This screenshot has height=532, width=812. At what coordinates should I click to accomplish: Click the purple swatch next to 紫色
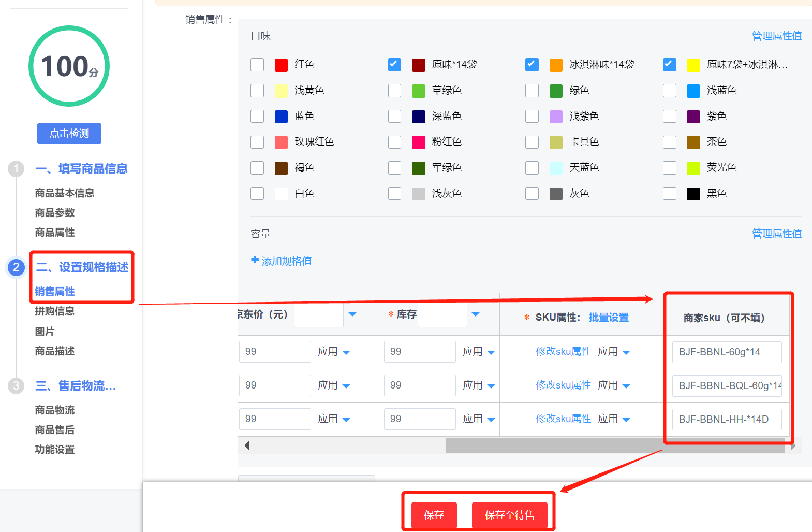693,116
